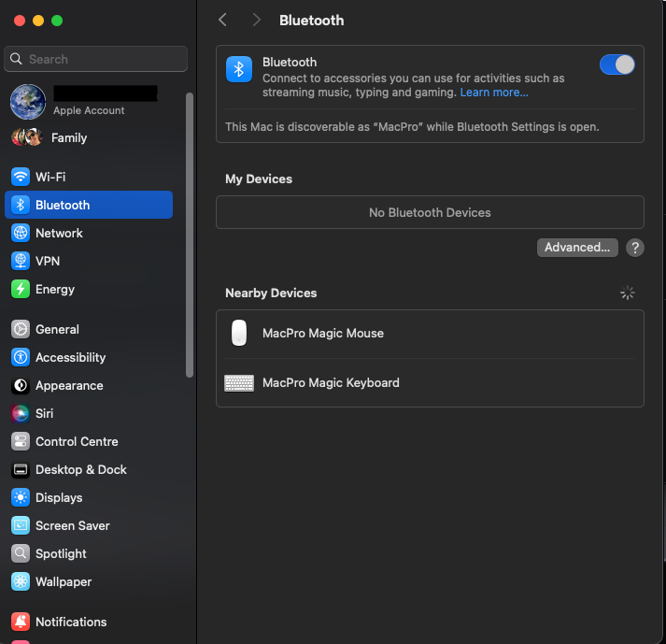Click inside the Search field

coord(95,59)
